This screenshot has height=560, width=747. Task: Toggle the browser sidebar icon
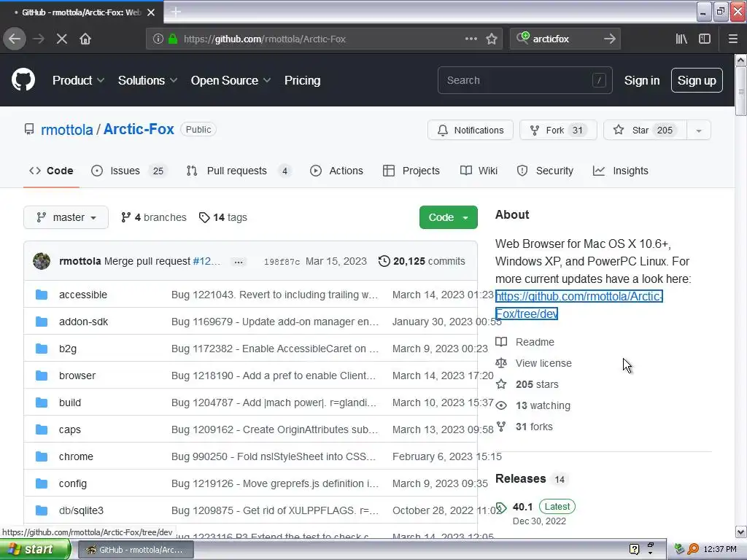[705, 39]
